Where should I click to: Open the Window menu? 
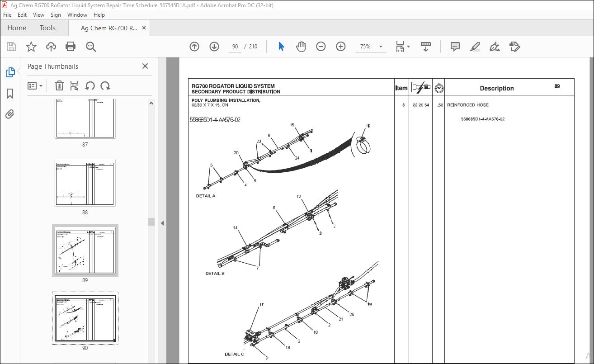[77, 15]
